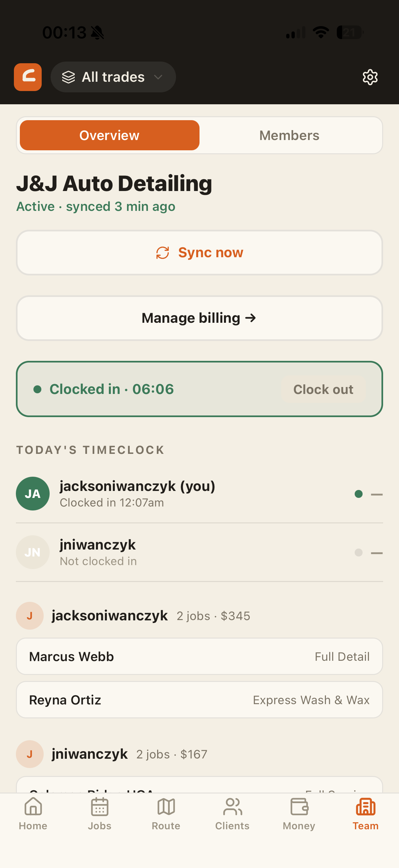
Task: Toggle jacksoniwanczyk's green timeclock status dot
Action: tap(359, 494)
